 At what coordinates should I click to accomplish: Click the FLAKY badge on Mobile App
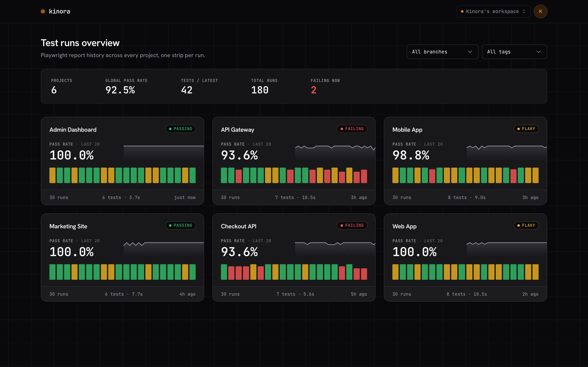point(526,129)
